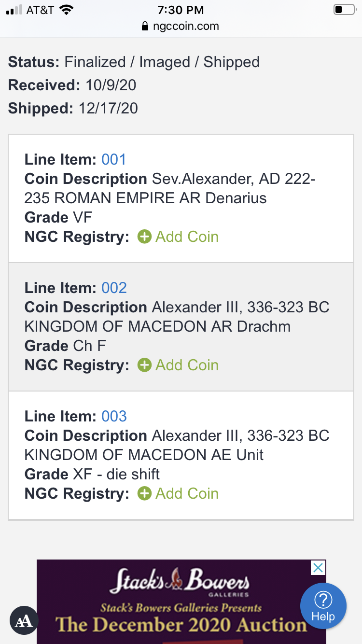Tap the Wi-Fi status icon
This screenshot has height=644, width=362.
(66, 10)
